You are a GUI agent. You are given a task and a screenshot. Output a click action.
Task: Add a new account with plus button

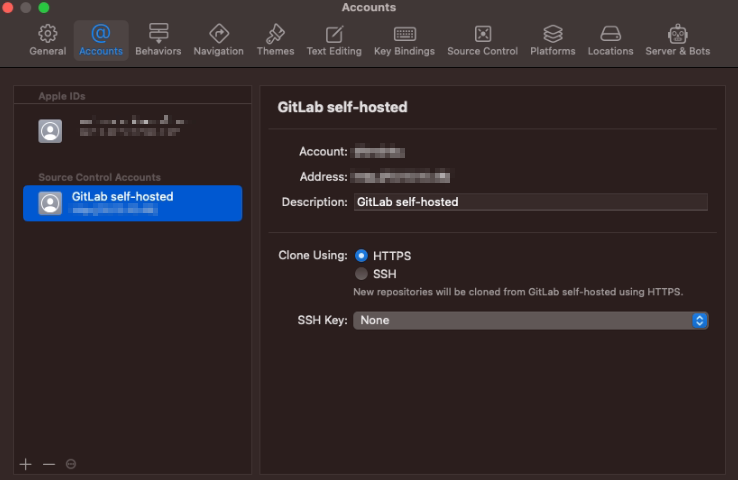click(25, 464)
